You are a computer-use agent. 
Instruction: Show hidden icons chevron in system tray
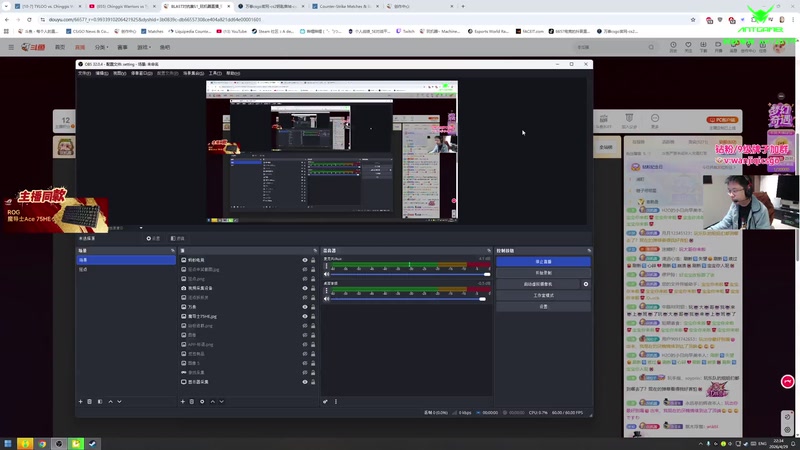click(701, 444)
